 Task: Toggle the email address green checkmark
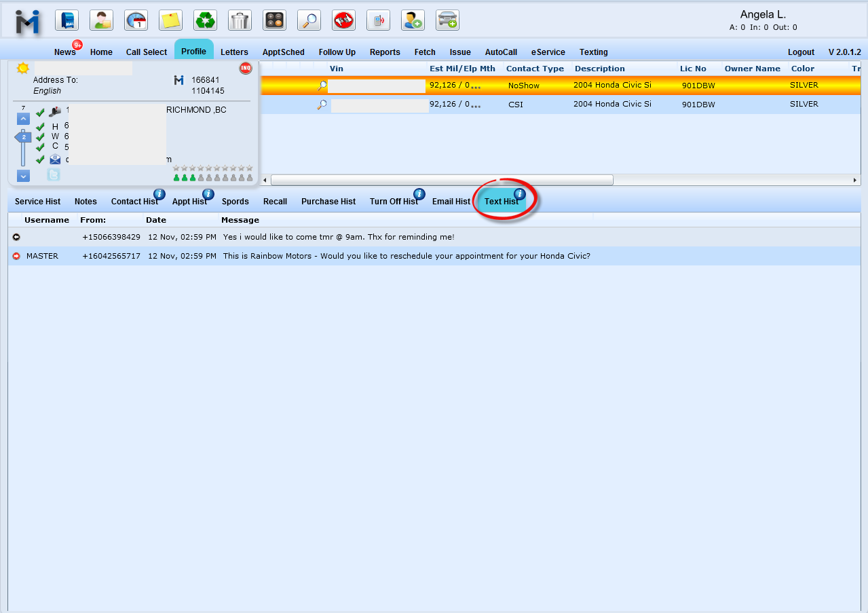(40, 160)
